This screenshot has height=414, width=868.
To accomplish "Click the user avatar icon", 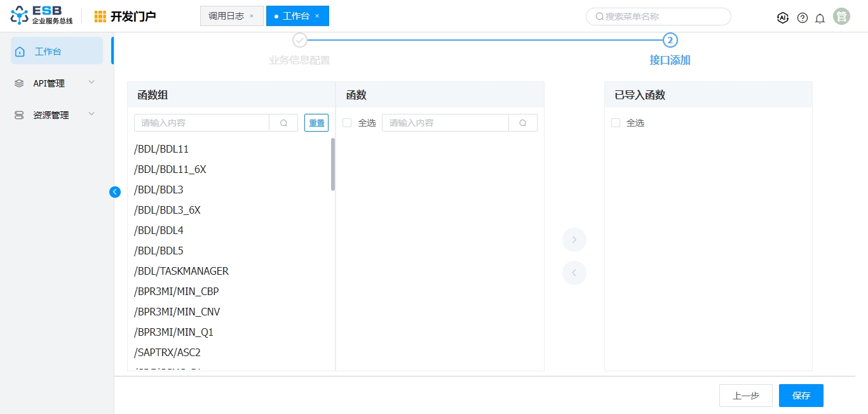I will (841, 17).
